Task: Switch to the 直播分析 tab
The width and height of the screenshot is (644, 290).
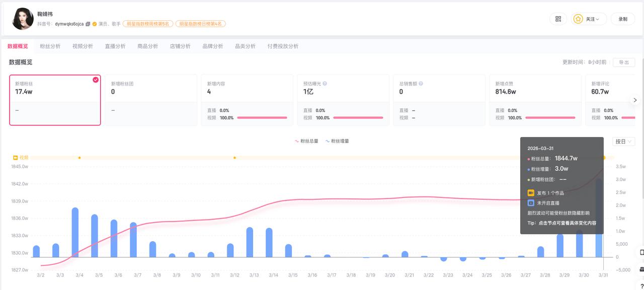Action: coord(115,45)
